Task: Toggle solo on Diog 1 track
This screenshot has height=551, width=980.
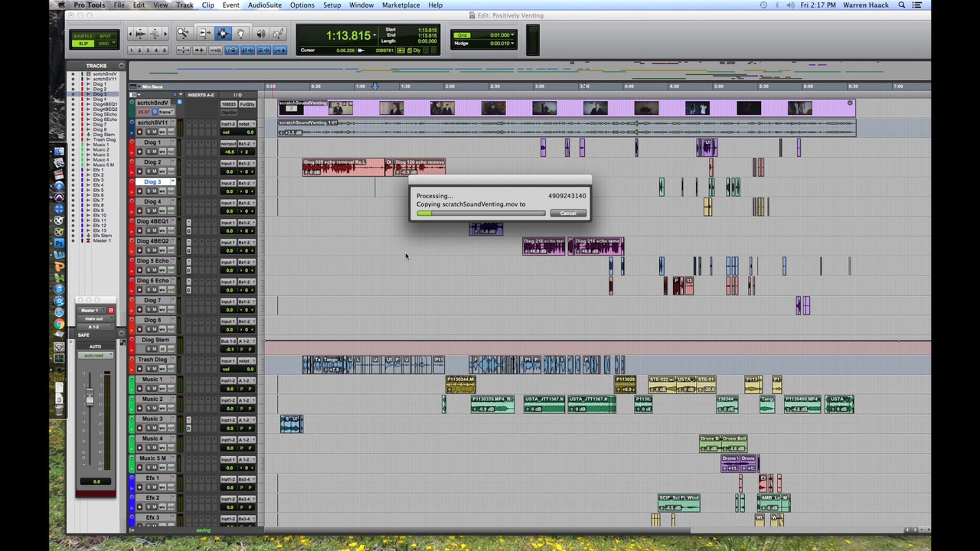Action: 148,152
